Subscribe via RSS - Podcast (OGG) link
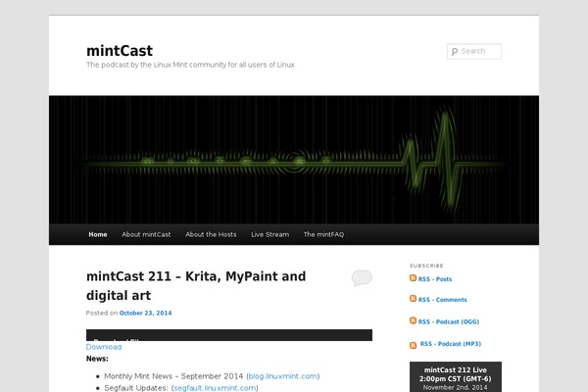 tap(449, 321)
